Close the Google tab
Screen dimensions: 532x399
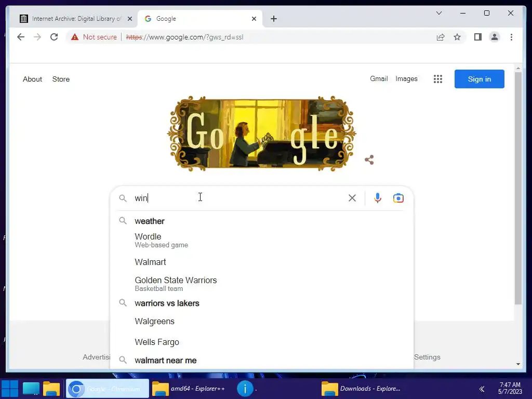[x=254, y=19]
